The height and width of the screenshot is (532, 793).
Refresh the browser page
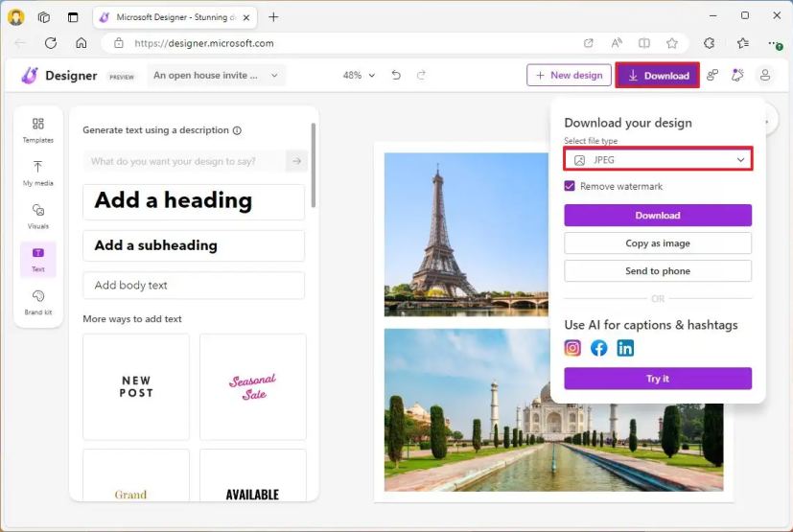(x=51, y=43)
